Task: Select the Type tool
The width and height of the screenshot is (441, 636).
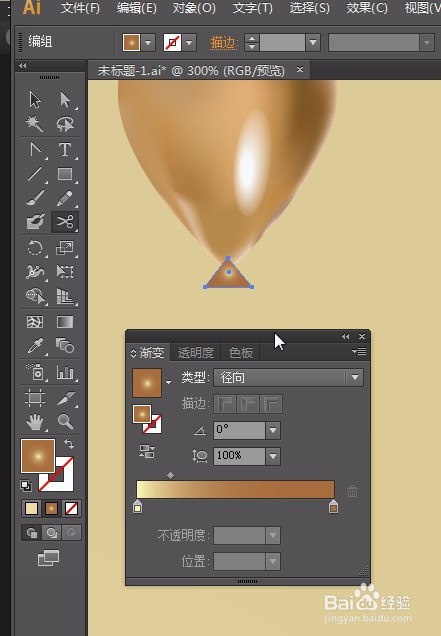Action: tap(65, 150)
